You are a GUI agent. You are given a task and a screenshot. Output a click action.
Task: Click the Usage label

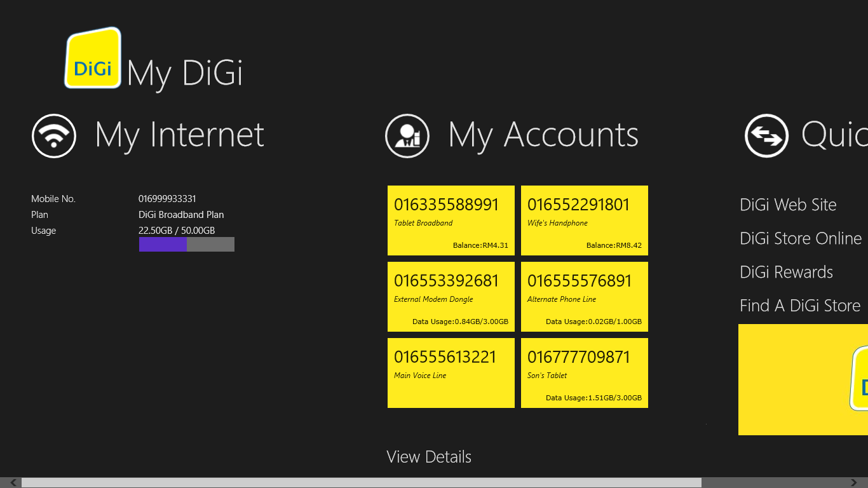pos(43,231)
